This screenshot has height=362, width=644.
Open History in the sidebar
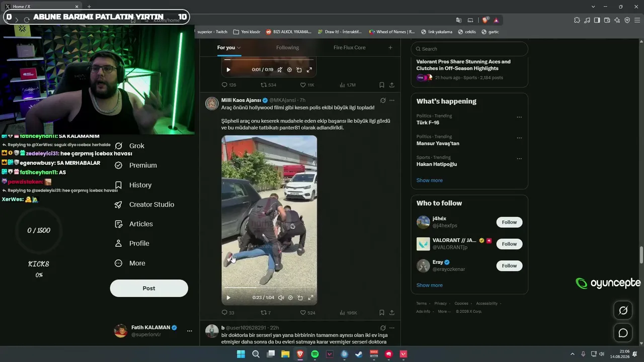click(133, 185)
